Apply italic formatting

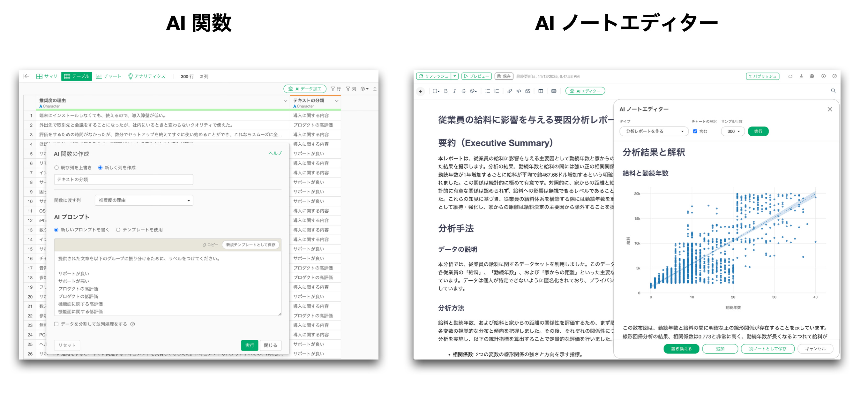(x=454, y=91)
